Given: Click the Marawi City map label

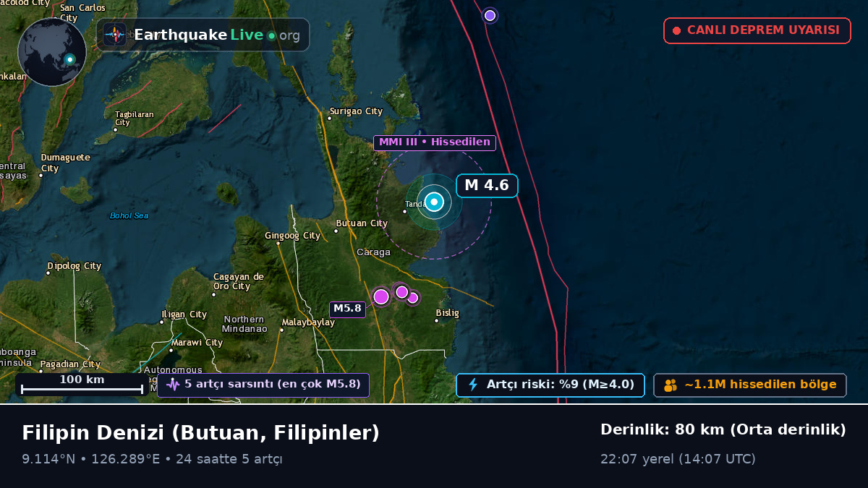Looking at the screenshot, I should coord(197,343).
